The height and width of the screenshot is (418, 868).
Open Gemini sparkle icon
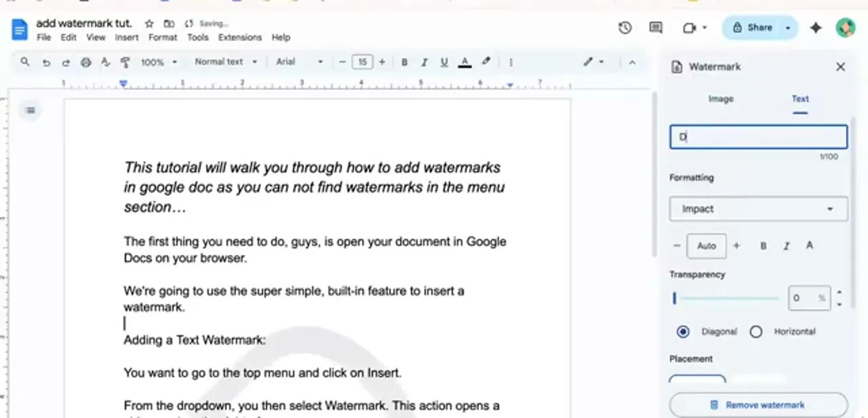[x=816, y=28]
